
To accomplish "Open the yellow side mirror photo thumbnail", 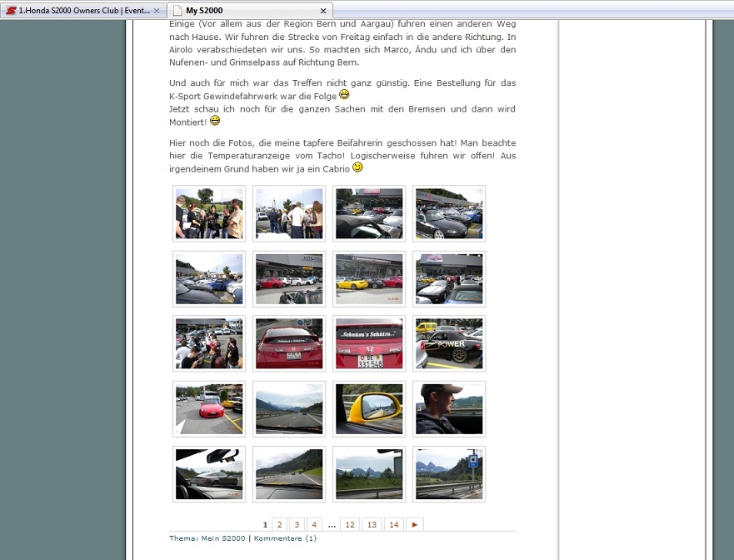I will click(369, 408).
